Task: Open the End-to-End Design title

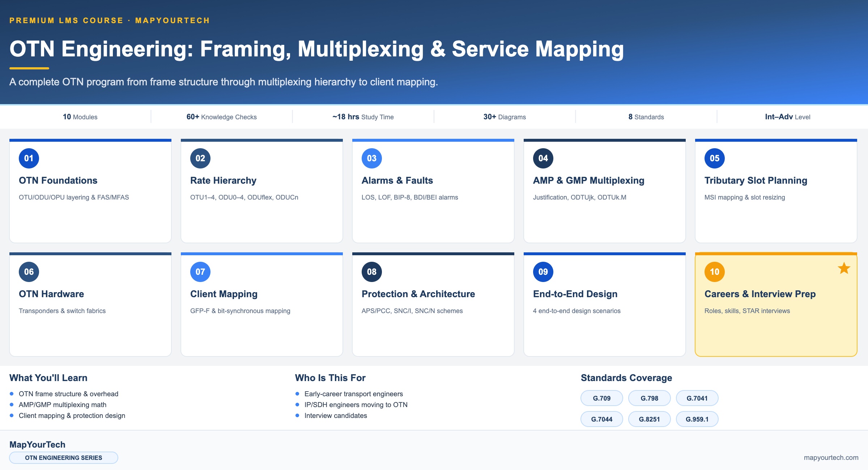Action: (x=575, y=294)
